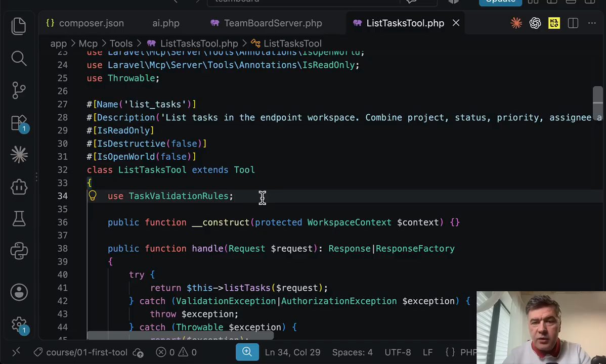Open the Claude starburst icon in activity bar
The height and width of the screenshot is (364, 606).
coord(19,155)
